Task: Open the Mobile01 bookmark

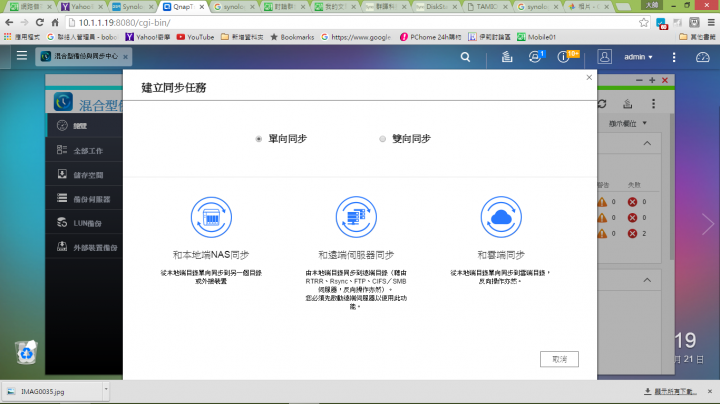Action: pyautogui.click(x=536, y=37)
